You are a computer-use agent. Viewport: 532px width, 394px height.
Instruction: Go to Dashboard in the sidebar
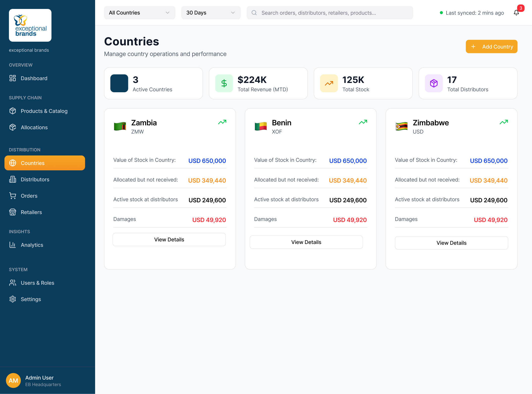(x=45, y=78)
